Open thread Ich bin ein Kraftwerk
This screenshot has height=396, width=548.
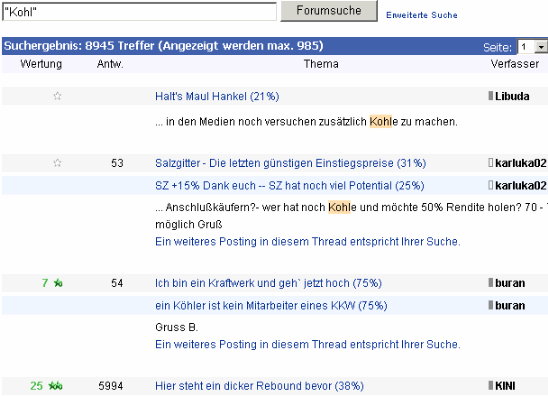click(268, 283)
